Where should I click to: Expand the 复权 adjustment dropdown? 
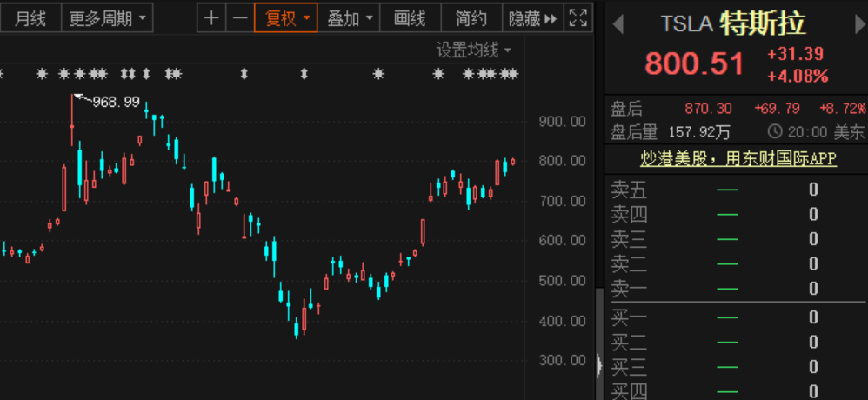[286, 17]
